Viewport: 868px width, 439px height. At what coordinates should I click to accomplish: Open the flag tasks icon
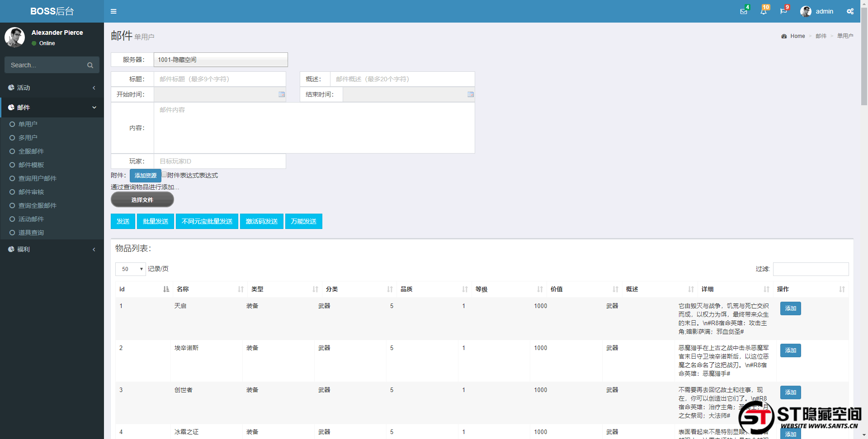point(783,11)
